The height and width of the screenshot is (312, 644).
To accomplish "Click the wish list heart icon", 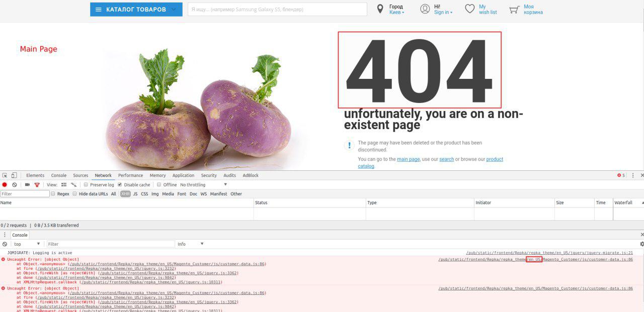I will tap(469, 9).
